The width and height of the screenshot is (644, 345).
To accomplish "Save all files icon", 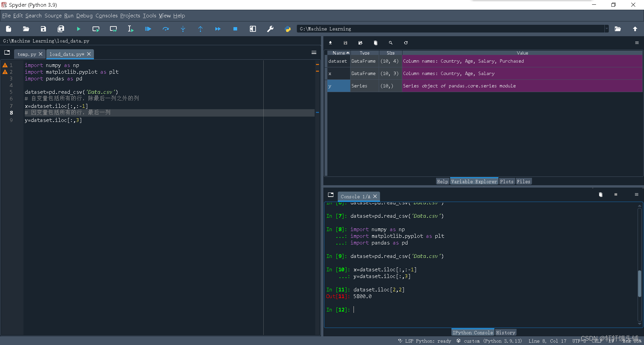I will (61, 29).
